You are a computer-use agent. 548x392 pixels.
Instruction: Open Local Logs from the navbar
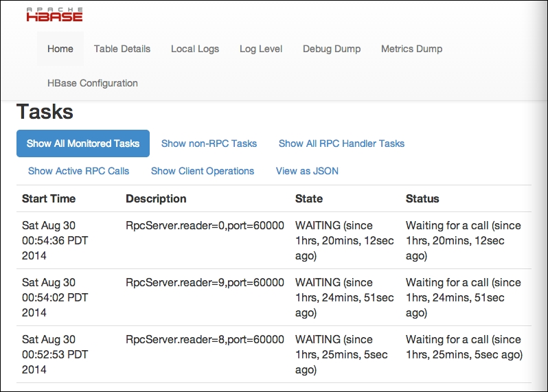coord(195,49)
